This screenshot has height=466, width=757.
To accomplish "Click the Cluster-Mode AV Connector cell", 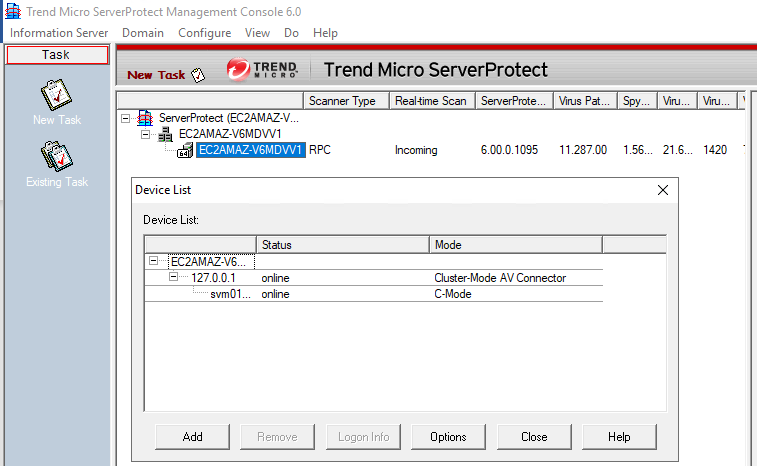I will click(500, 278).
